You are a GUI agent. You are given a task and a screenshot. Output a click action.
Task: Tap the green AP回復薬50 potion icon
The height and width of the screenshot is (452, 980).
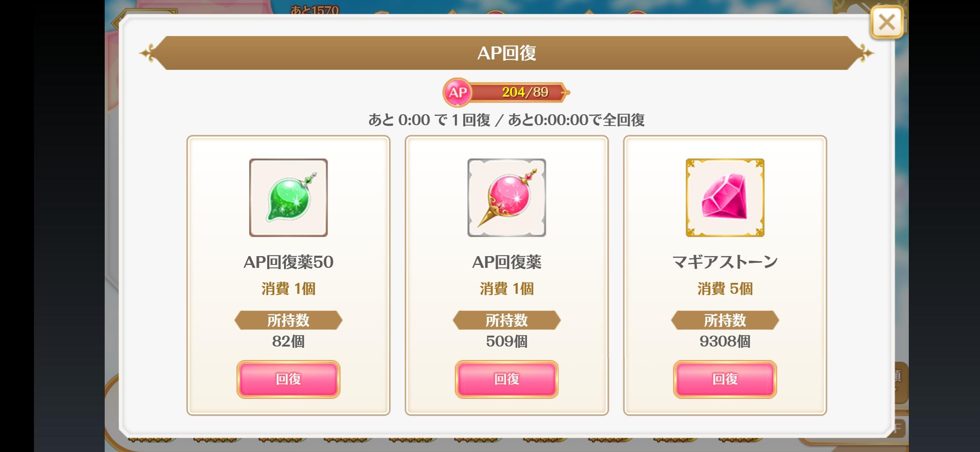pos(289,198)
